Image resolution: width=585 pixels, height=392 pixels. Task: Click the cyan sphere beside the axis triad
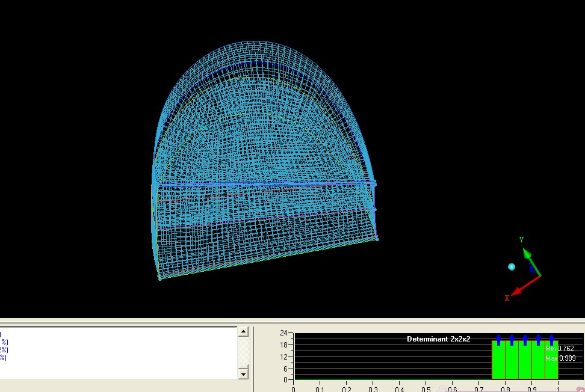click(512, 266)
